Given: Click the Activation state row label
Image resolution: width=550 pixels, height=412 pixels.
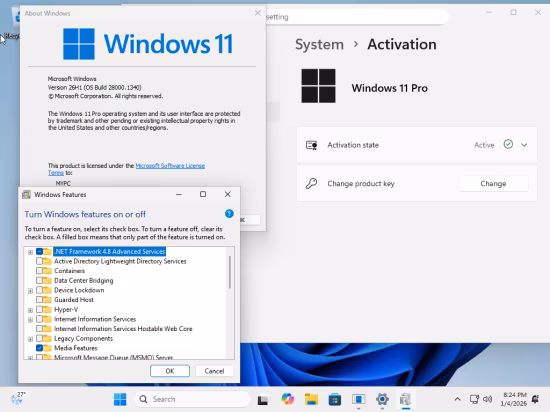Looking at the screenshot, I should (x=353, y=145).
